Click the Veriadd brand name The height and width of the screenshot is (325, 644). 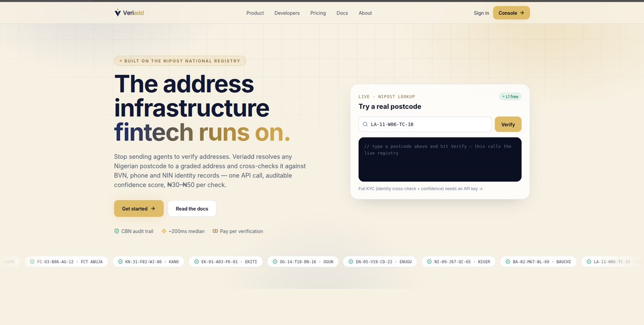pos(134,13)
